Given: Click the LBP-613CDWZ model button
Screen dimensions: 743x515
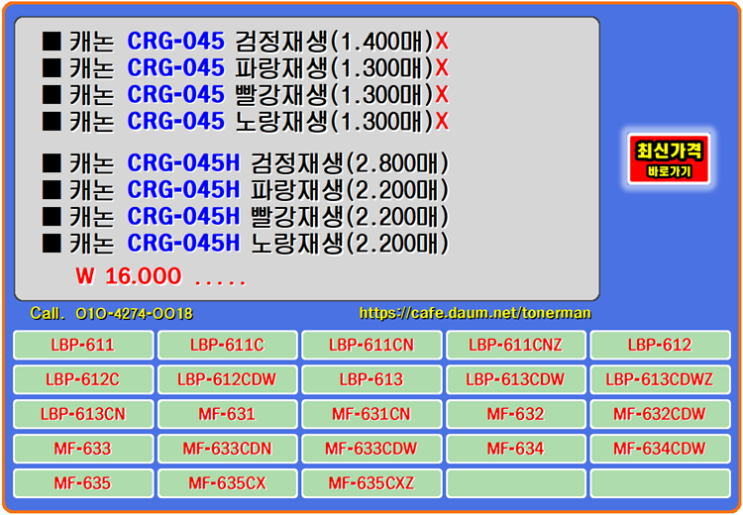Looking at the screenshot, I should pos(660,379).
